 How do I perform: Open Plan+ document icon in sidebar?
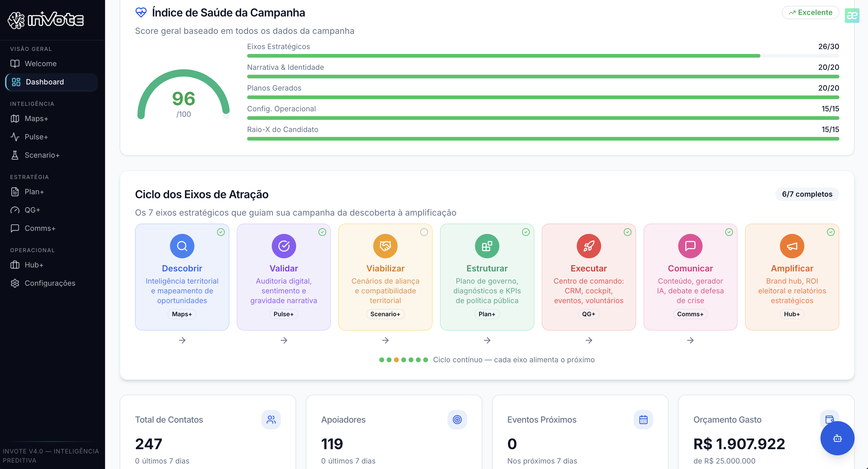(15, 192)
